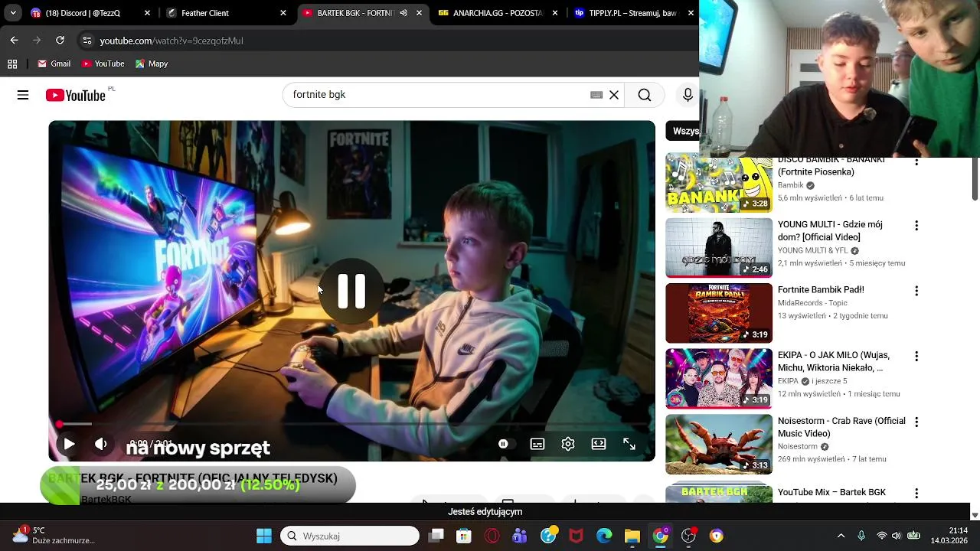The image size is (980, 551).
Task: Reload the page
Action: coord(60,41)
